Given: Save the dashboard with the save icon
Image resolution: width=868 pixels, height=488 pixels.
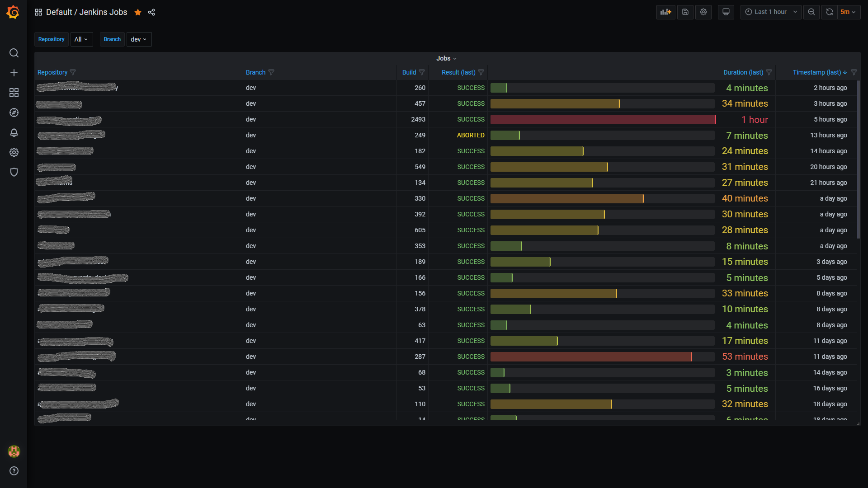Looking at the screenshot, I should [x=685, y=12].
